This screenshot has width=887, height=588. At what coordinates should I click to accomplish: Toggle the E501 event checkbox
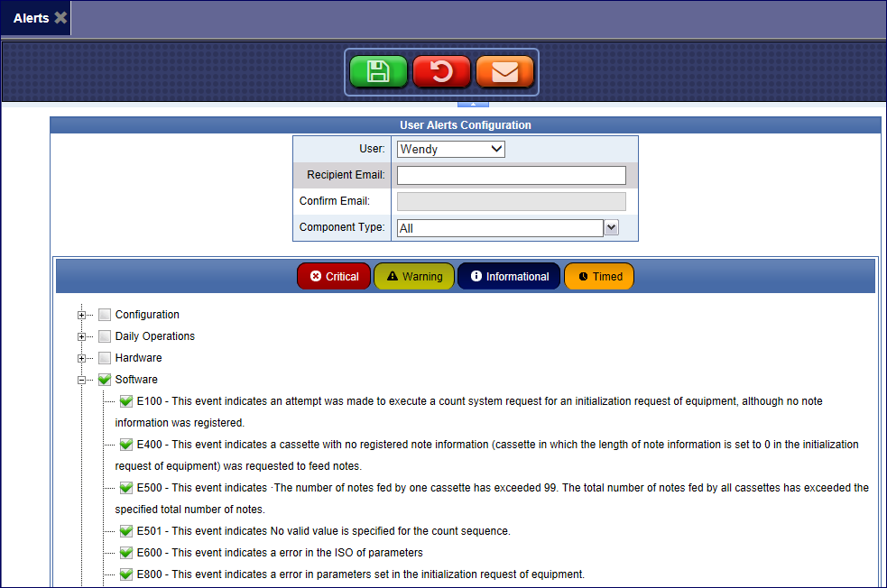coord(126,531)
